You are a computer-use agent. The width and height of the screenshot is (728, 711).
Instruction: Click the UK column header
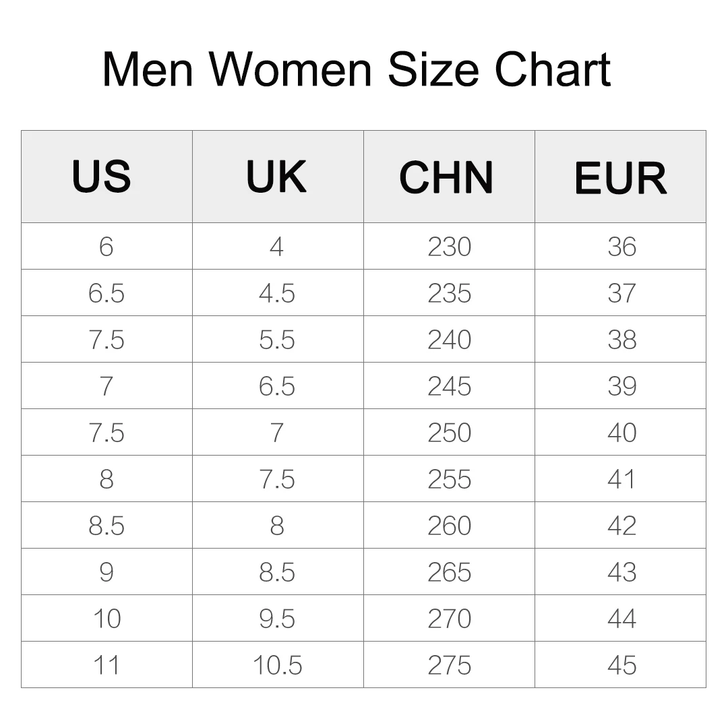click(x=276, y=177)
